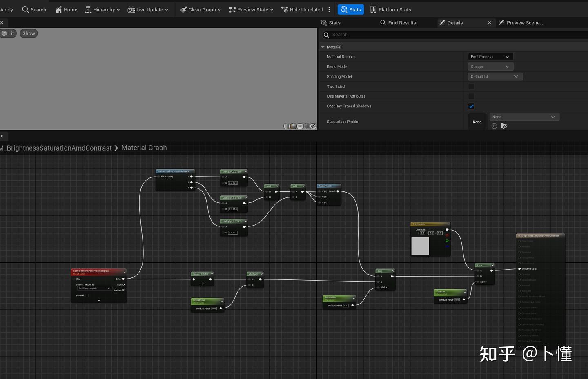The height and width of the screenshot is (379, 588).
Task: Enable Use Material Attributes
Action: (471, 96)
